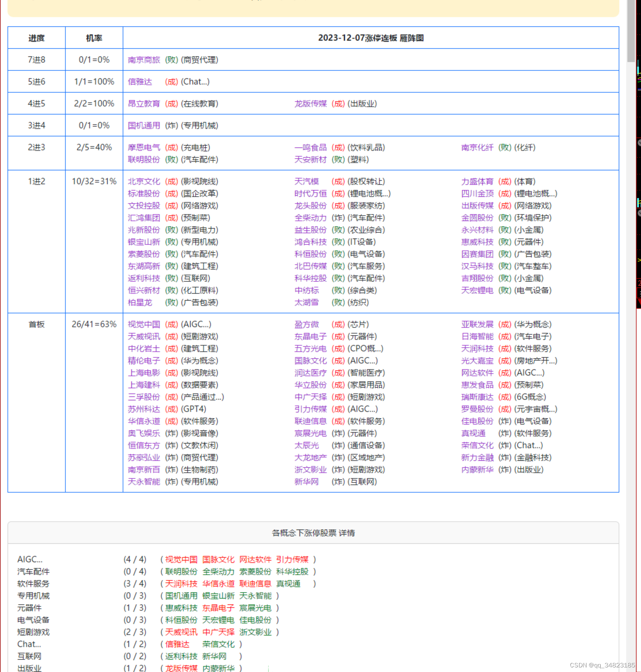
Task: Click 四川金顶 stock link
Action: click(x=477, y=194)
